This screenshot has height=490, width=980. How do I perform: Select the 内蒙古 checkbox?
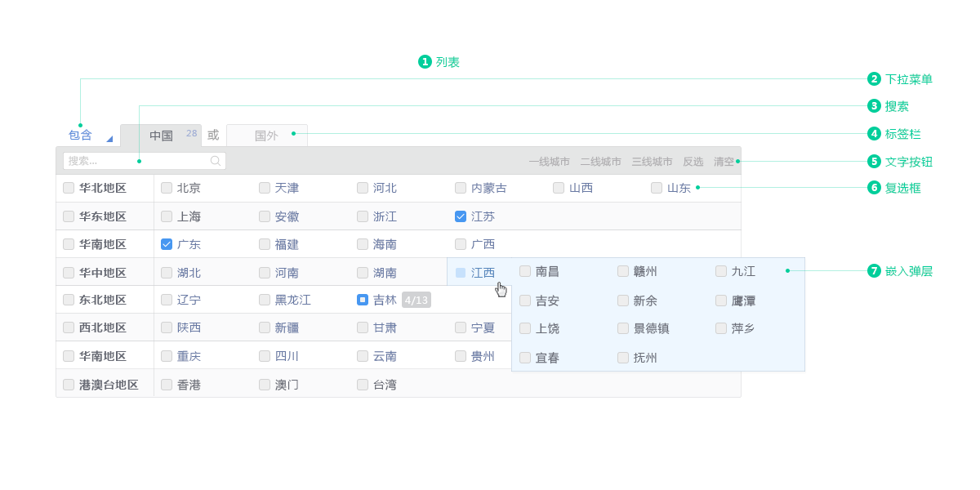pyautogui.click(x=461, y=188)
